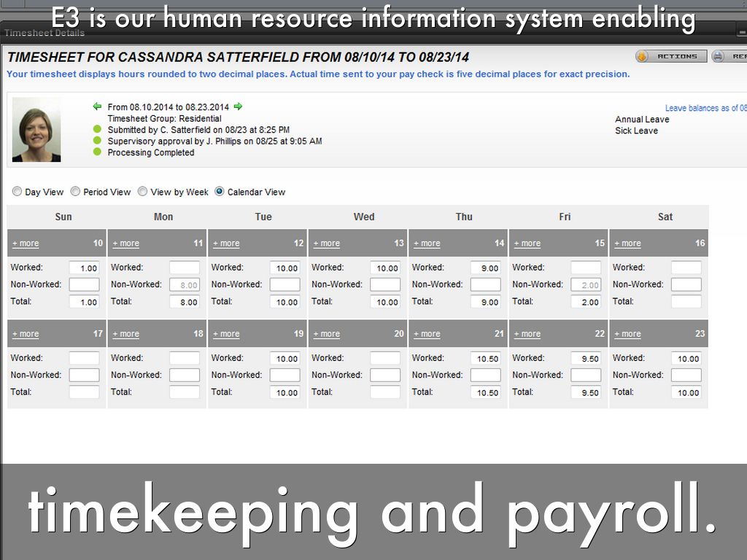Click Worked hours field for Friday 22nd

point(586,359)
